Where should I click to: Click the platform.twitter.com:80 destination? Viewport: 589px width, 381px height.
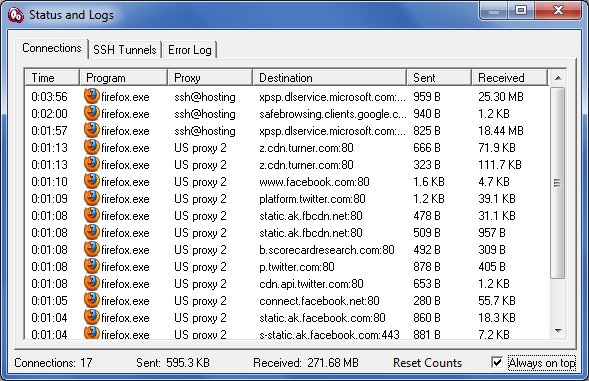[x=312, y=199]
